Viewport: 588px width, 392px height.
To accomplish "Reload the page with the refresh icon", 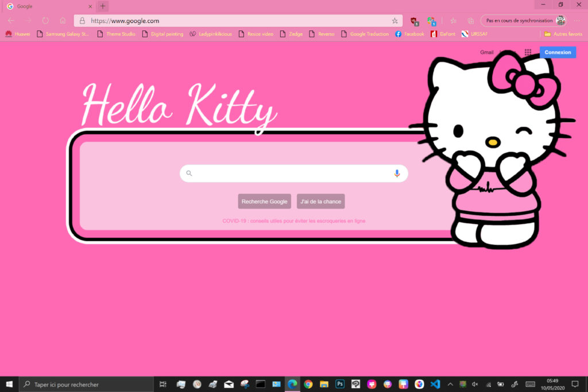I will coord(45,21).
